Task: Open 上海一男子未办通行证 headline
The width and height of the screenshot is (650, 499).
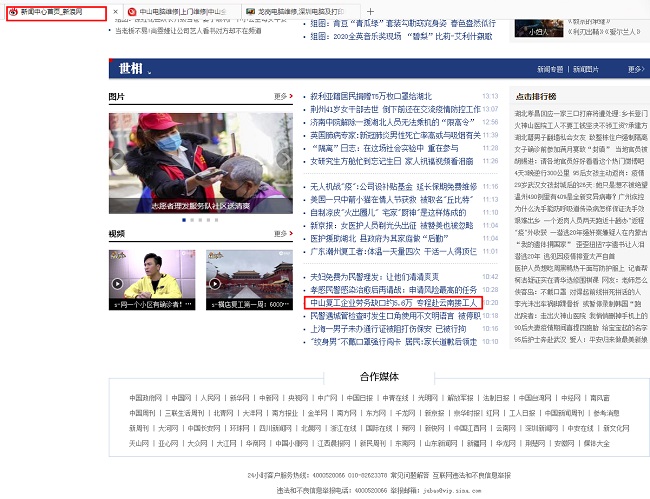Action: click(x=388, y=329)
